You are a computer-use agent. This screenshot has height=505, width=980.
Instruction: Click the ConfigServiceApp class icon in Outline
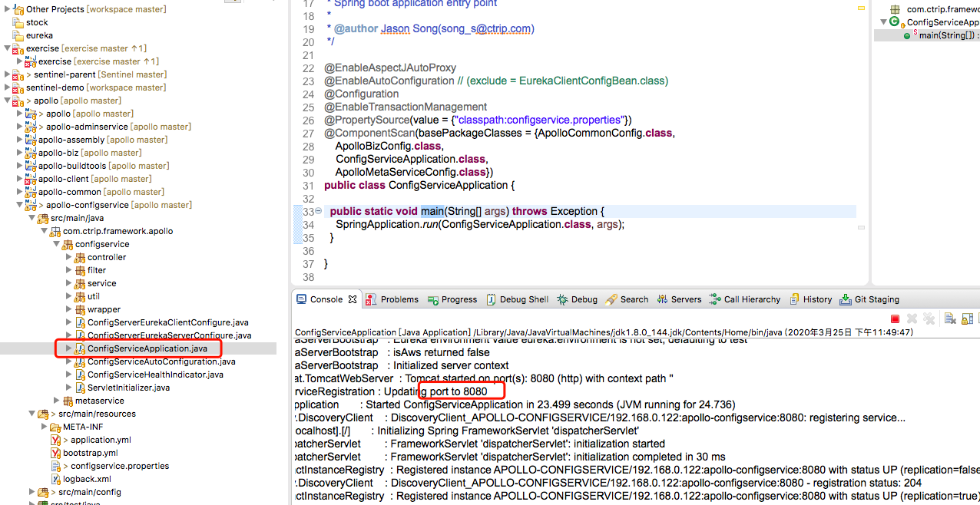(894, 22)
